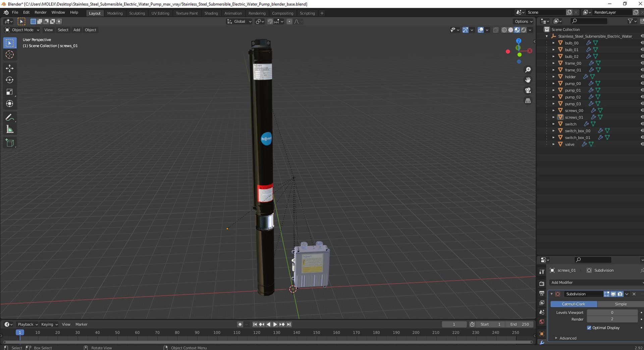Open the Render menu
This screenshot has height=350, width=644.
[x=41, y=12]
